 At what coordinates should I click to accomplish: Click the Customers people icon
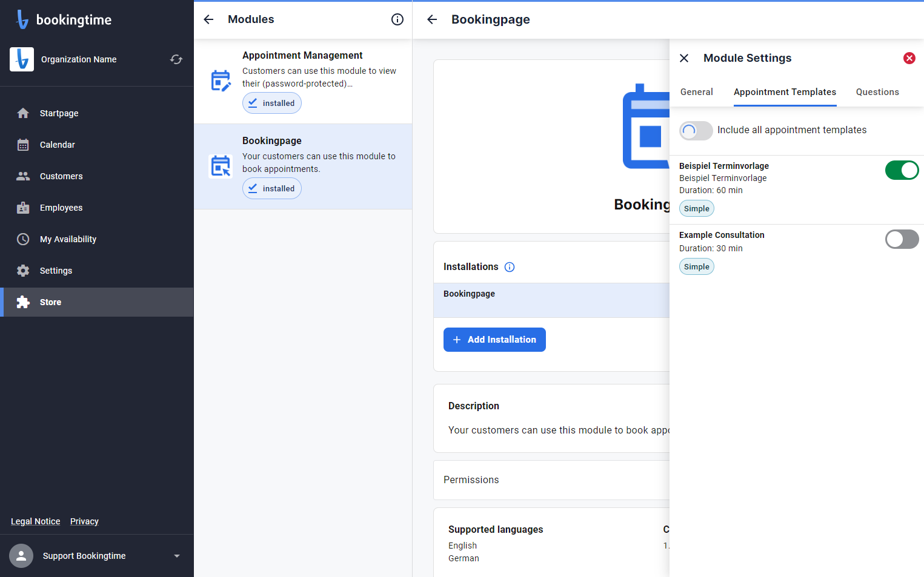(23, 176)
